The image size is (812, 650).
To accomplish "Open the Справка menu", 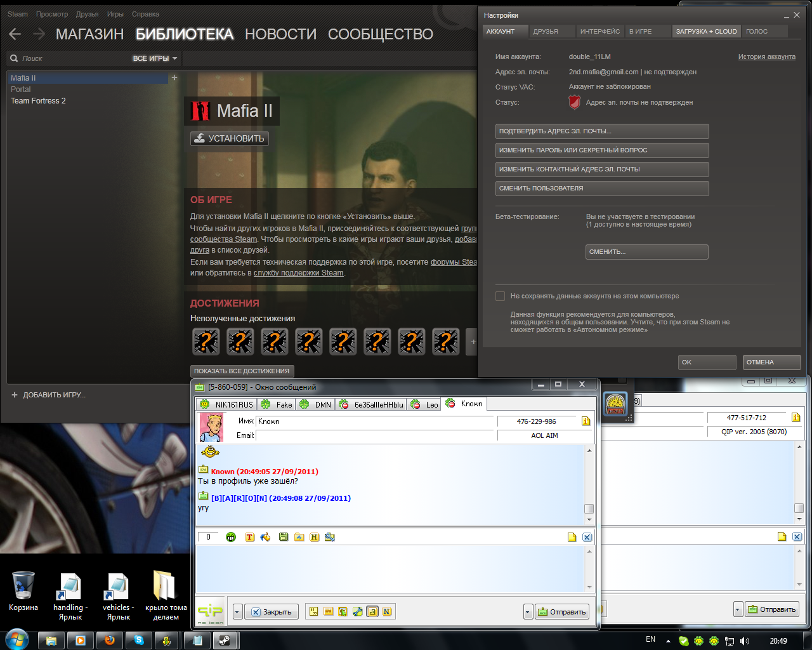I will click(146, 14).
